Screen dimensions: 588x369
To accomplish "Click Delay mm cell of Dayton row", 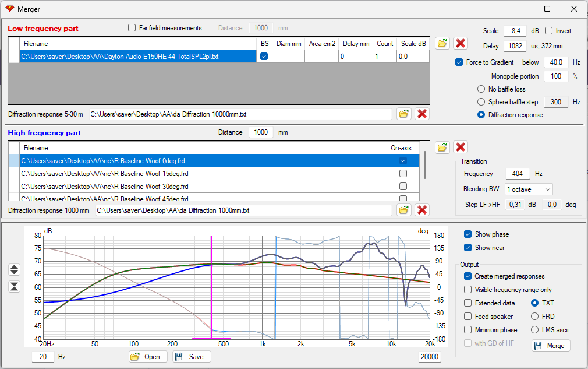I will coord(356,57).
